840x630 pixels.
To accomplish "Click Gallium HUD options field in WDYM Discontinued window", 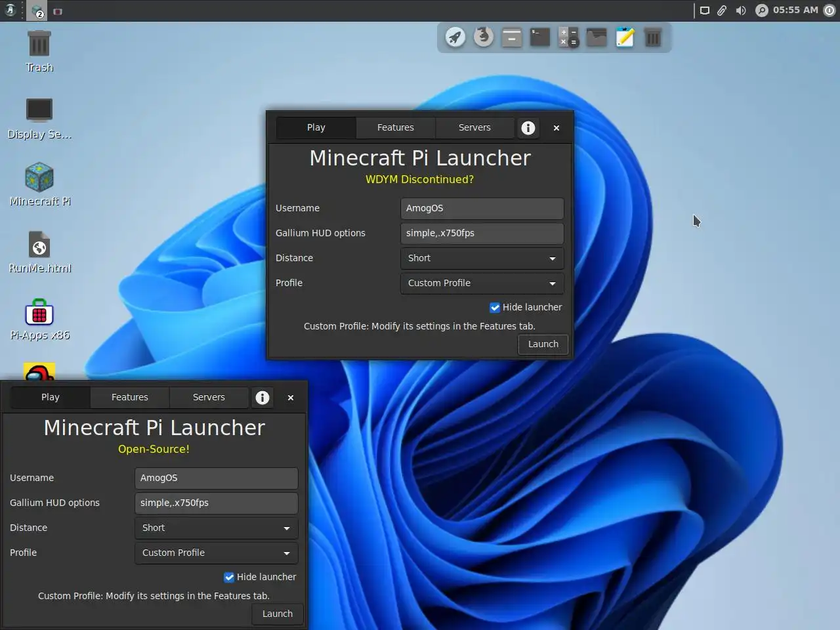I will click(482, 234).
